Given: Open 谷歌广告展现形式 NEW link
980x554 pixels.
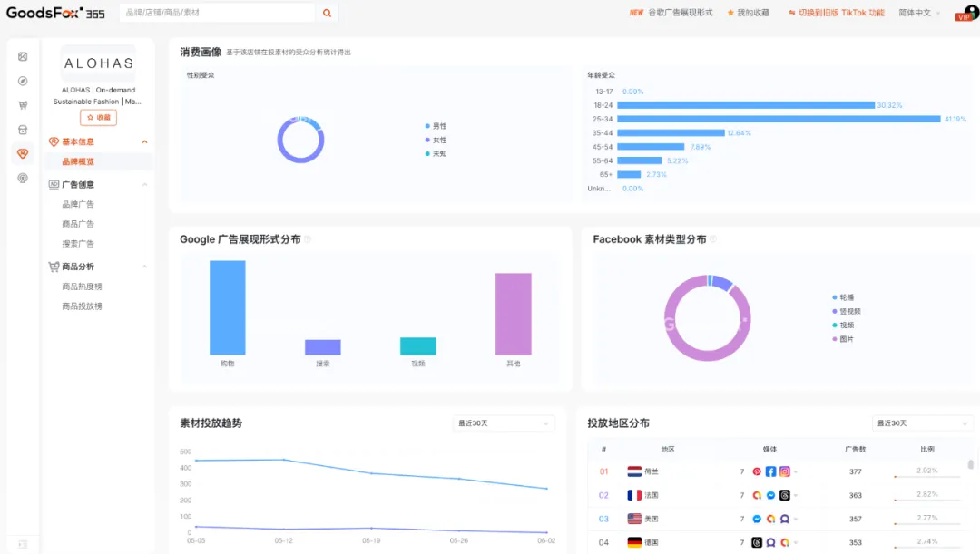Looking at the screenshot, I should tap(671, 13).
